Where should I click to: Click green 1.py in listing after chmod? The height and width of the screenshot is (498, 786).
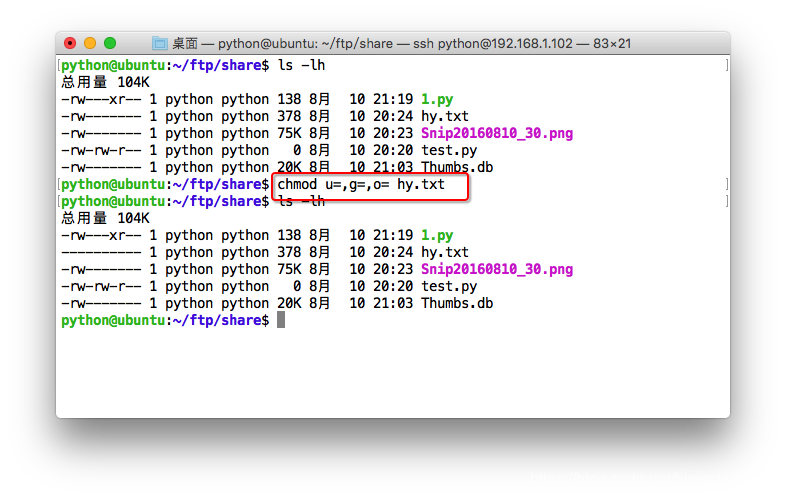437,235
